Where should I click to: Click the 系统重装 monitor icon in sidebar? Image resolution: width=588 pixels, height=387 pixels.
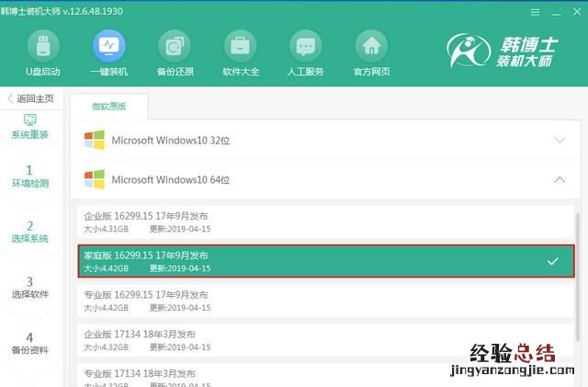coord(30,120)
